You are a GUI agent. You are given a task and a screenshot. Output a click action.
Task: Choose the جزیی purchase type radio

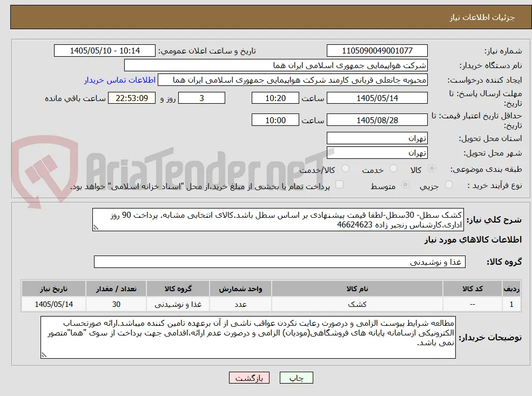[x=449, y=185]
